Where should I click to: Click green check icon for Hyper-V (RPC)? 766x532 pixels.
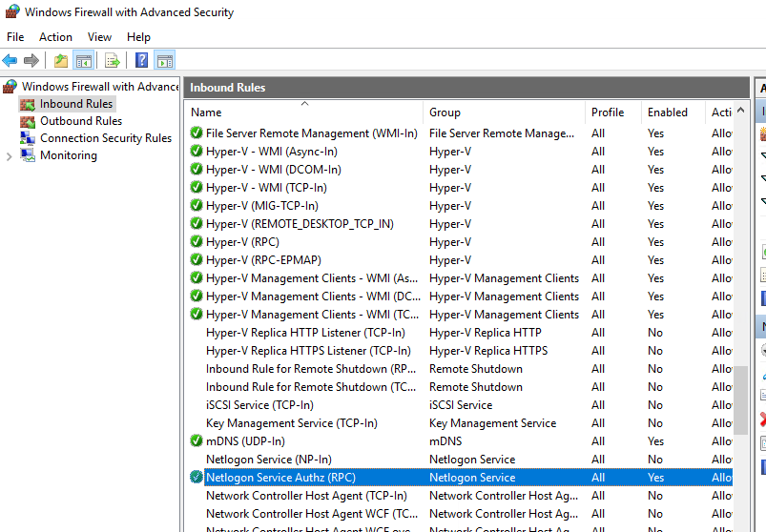click(x=197, y=241)
